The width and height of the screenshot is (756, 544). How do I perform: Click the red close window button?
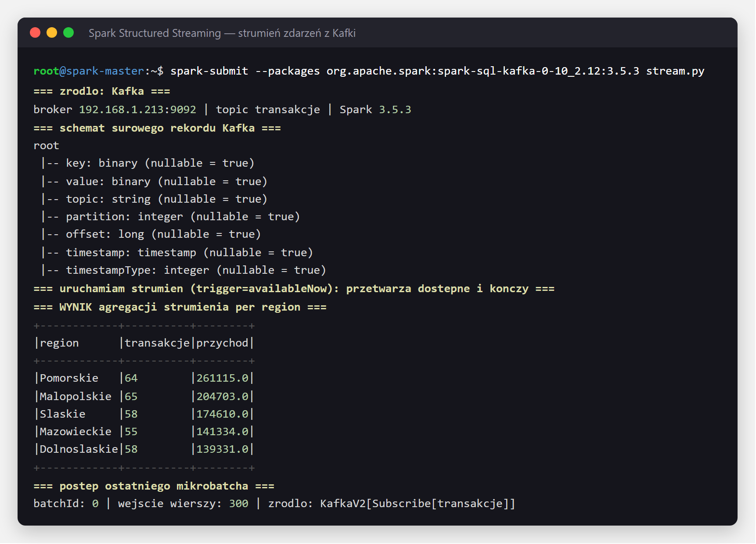click(x=35, y=32)
